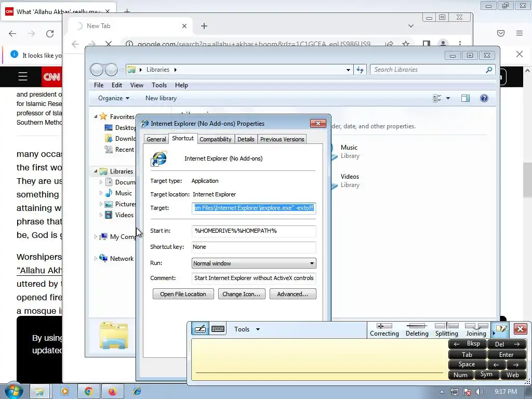Toggle the Explorer preview pane icon
Viewport: 532px width, 399px height.
click(x=465, y=98)
